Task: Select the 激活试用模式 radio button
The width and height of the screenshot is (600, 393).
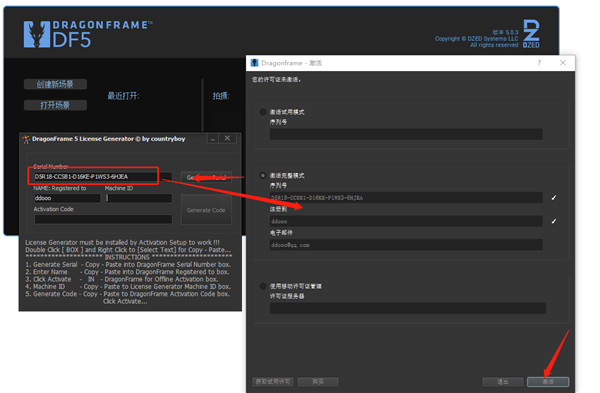Action: pyautogui.click(x=262, y=112)
